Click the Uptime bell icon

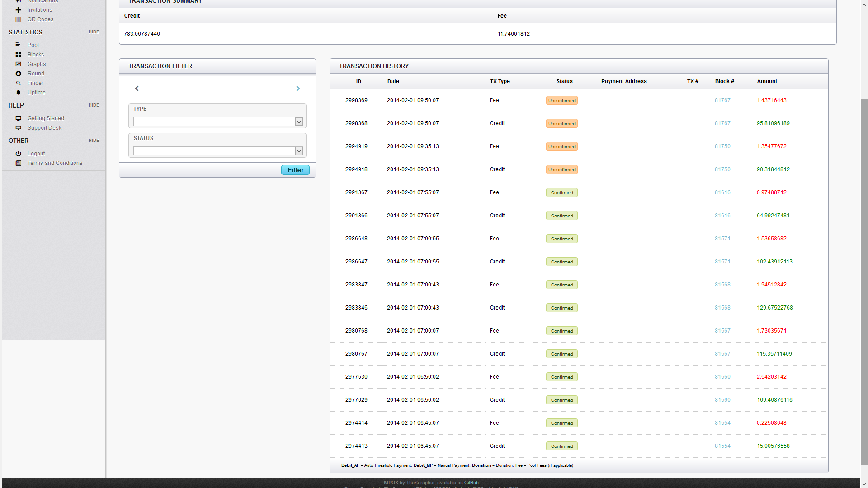click(x=19, y=93)
